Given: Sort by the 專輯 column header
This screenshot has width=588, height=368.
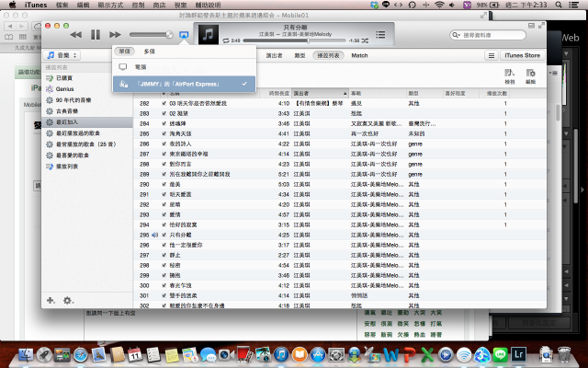Looking at the screenshot, I should (x=378, y=93).
